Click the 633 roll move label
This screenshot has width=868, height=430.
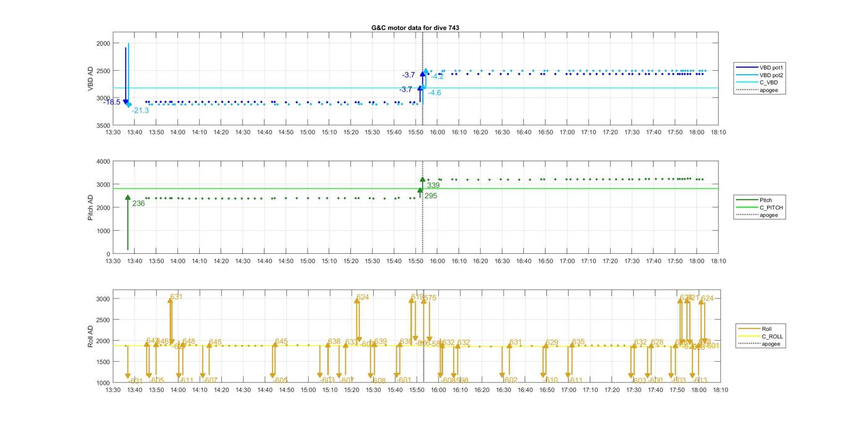352,343
